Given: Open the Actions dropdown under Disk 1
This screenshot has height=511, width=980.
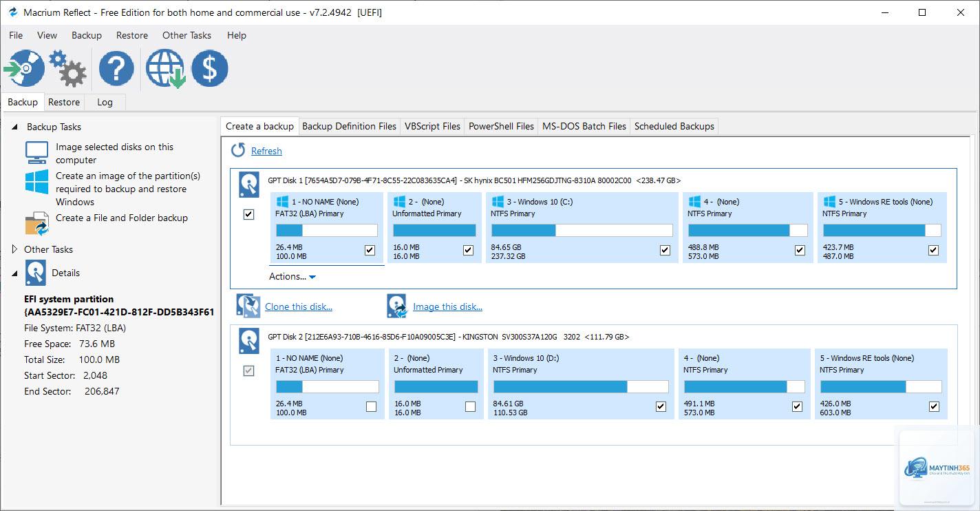Looking at the screenshot, I should click(292, 276).
